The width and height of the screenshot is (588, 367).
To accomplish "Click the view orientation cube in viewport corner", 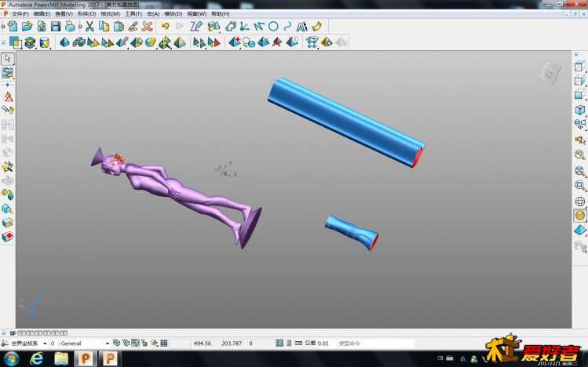I will pyautogui.click(x=551, y=72).
